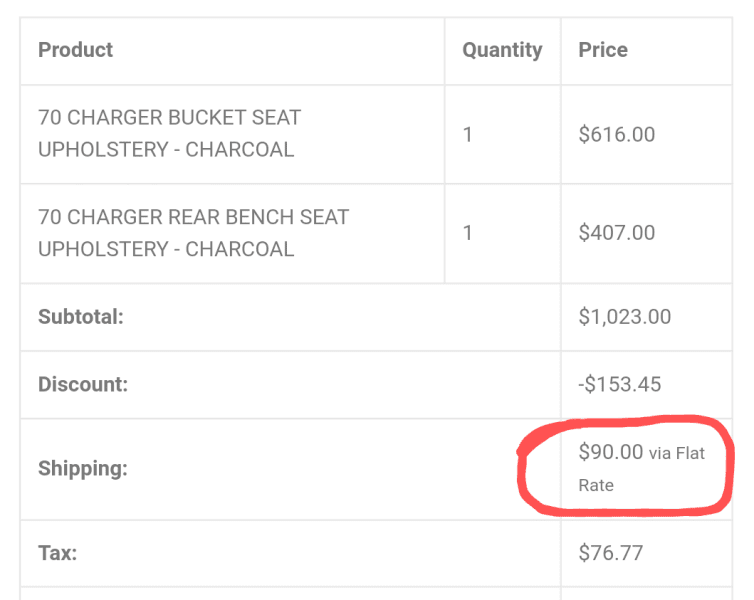Screen dimensions: 754x600
Task: Click the Tax label
Action: point(58,553)
